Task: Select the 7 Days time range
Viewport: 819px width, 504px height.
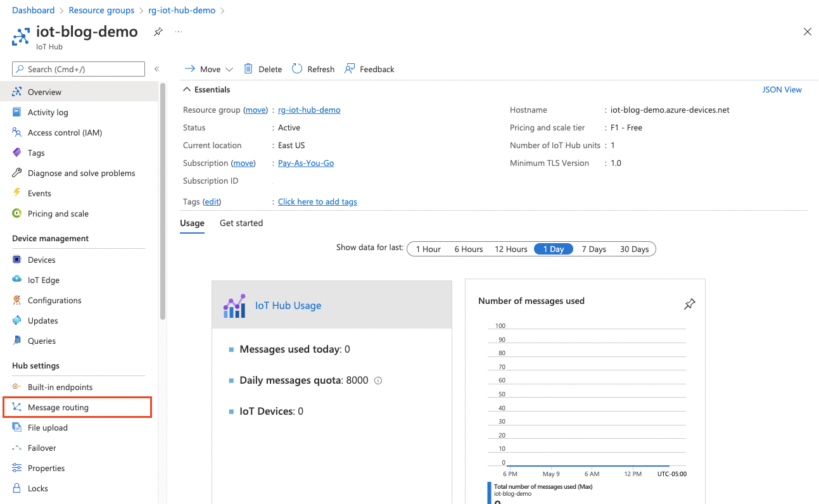Action: (594, 249)
